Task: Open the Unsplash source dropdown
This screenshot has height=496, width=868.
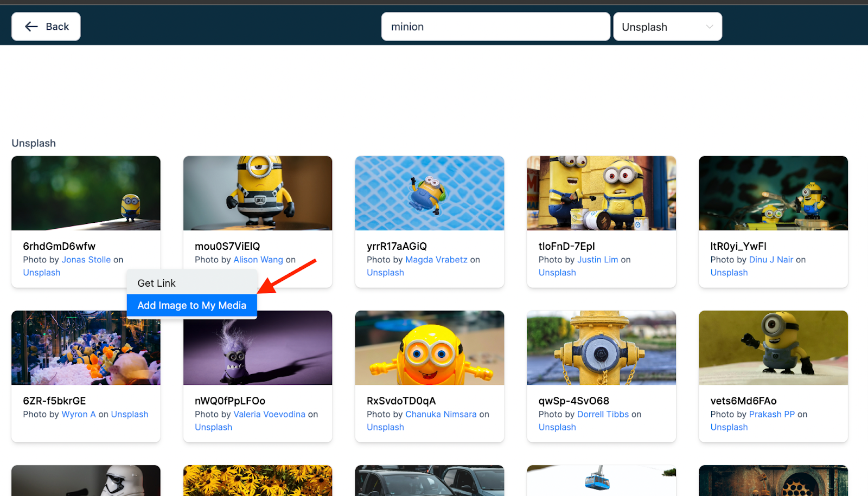Action: tap(667, 26)
